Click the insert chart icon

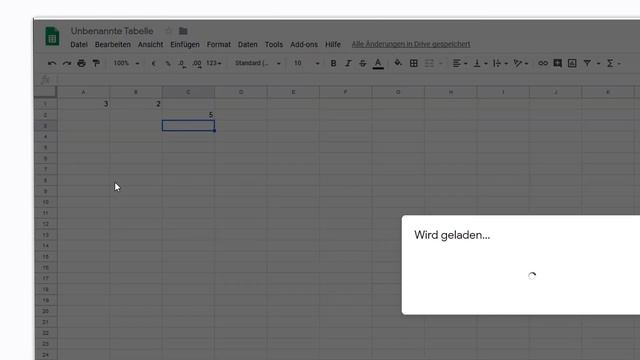coord(572,63)
